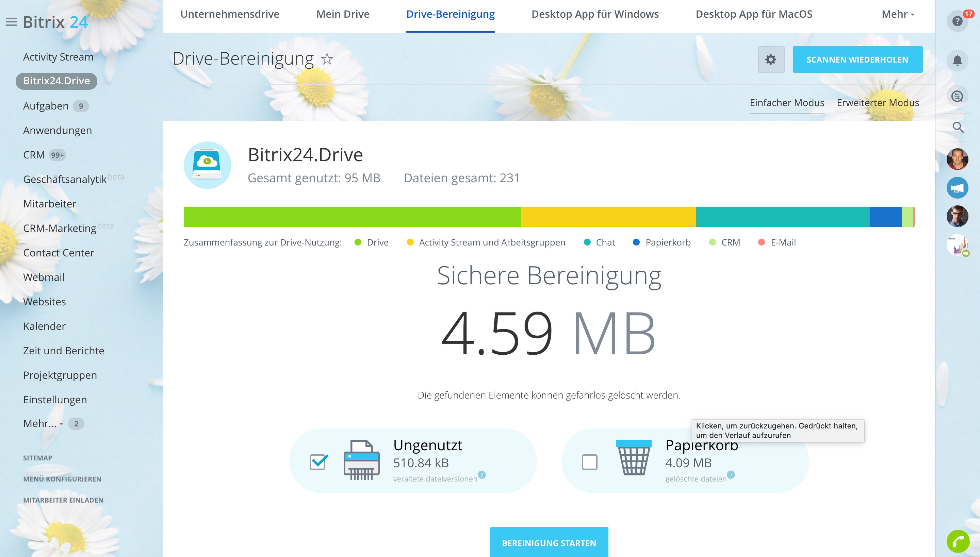Add page to favorites with star icon
The height and width of the screenshot is (557, 980).
(327, 59)
